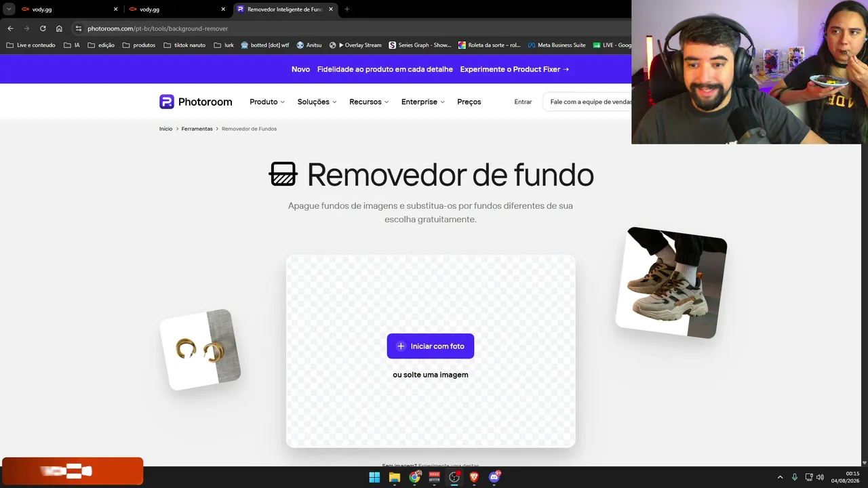
Task: Open the tiktok naruto bookmark folder
Action: coord(184,45)
